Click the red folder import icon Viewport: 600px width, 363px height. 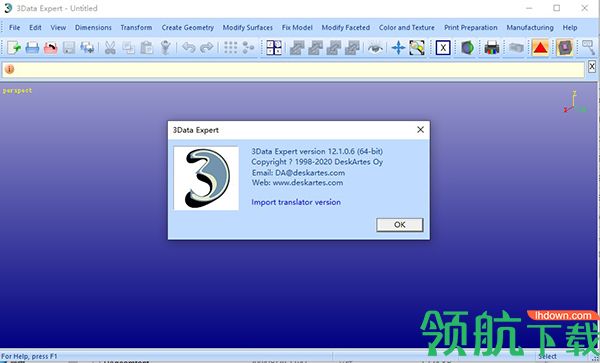(x=51, y=48)
